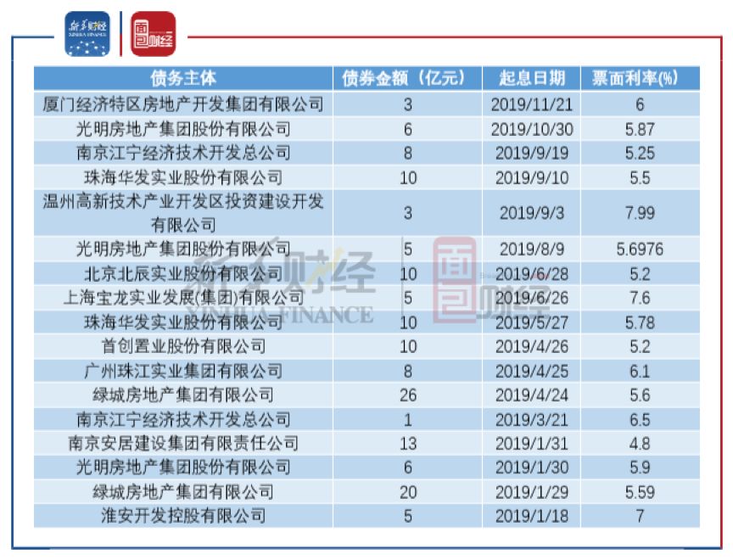The image size is (733, 560).
Task: Click the coupon rate value 6.5
Action: pos(640,420)
